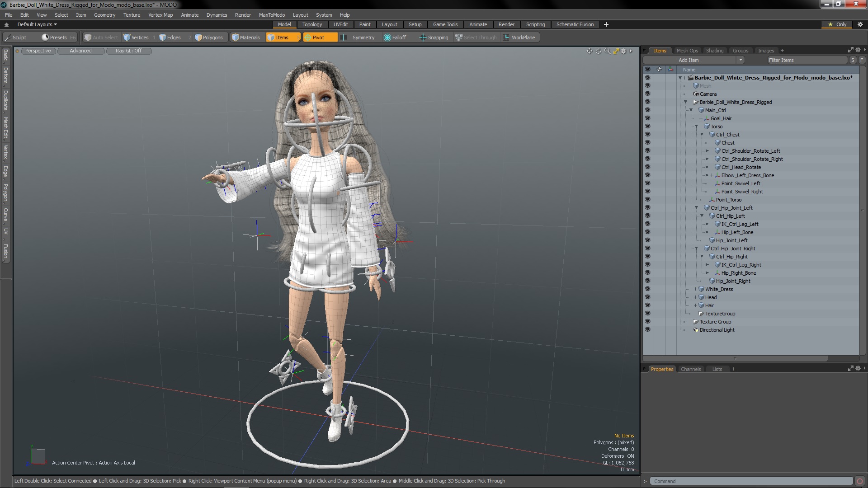Activate Items selection mode
Viewport: 868px width, 488px height.
click(x=283, y=38)
